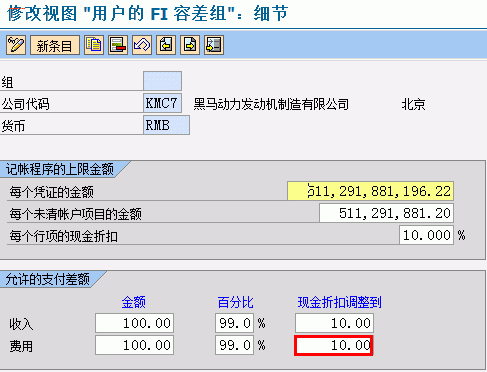Click the other entry selection icon
The height and width of the screenshot is (372, 487).
tap(214, 45)
